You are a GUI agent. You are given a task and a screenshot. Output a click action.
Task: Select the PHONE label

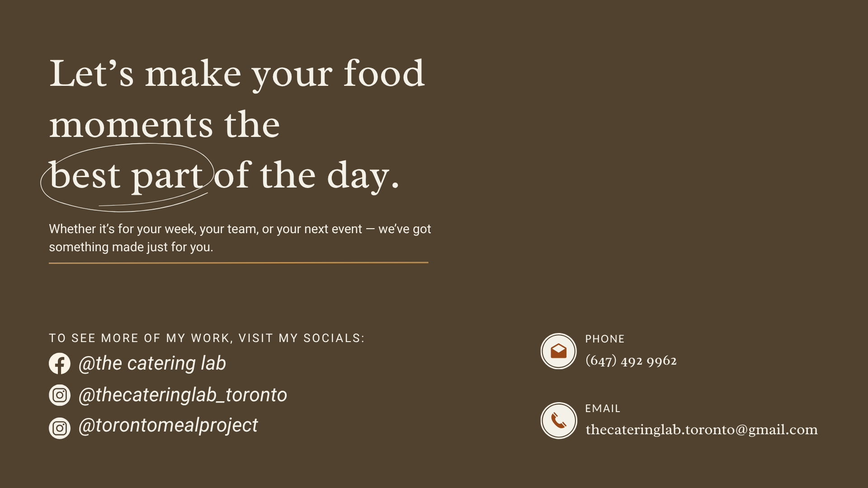[x=605, y=339]
